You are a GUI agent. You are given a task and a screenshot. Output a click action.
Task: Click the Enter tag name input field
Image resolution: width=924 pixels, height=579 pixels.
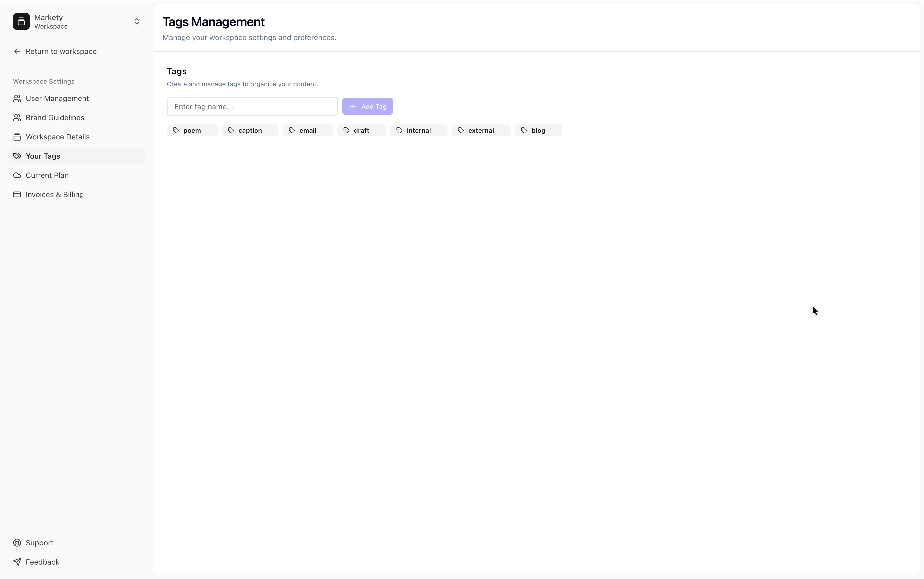tap(252, 106)
